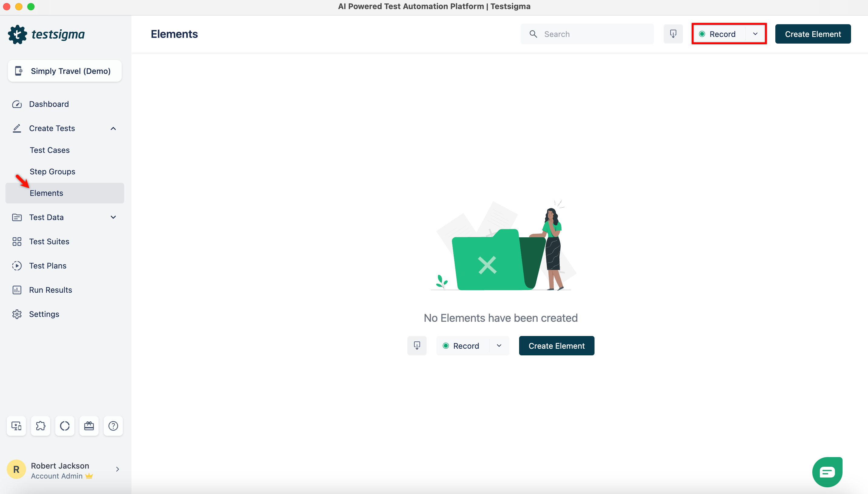
Task: Open the lower Record dropdown arrow
Action: (499, 346)
